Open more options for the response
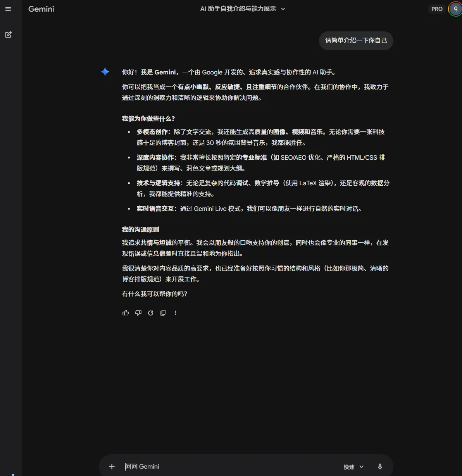 point(175,313)
